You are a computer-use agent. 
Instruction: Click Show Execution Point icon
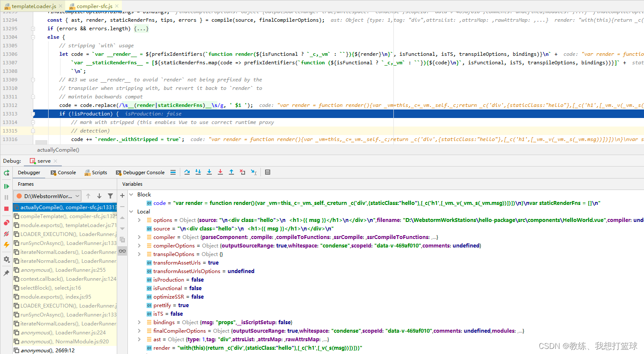click(x=173, y=172)
